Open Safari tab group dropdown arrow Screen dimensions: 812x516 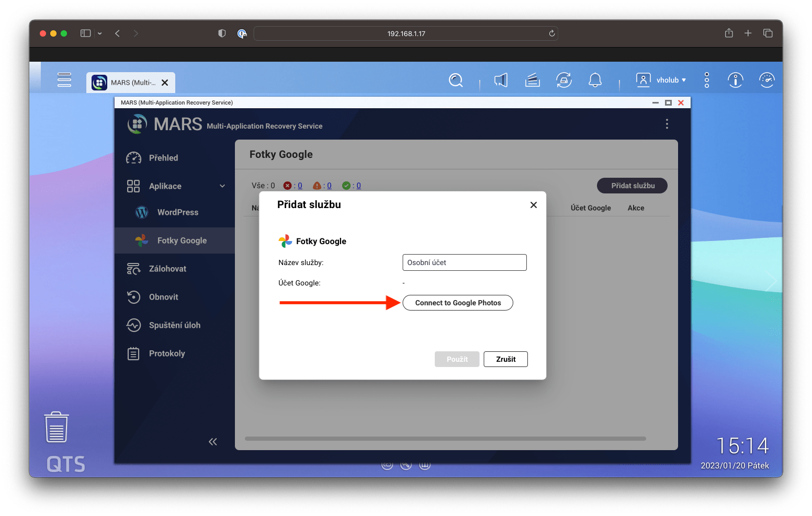(x=100, y=33)
